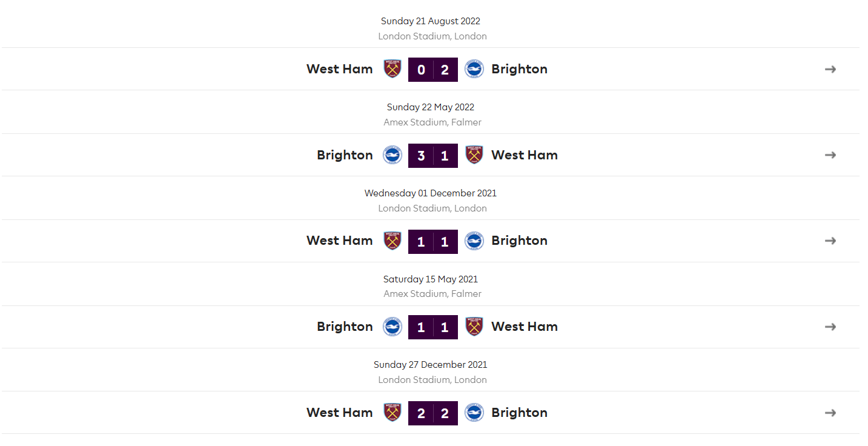Open the 3-1 scoreline box
The image size is (868, 446).
pyautogui.click(x=433, y=156)
